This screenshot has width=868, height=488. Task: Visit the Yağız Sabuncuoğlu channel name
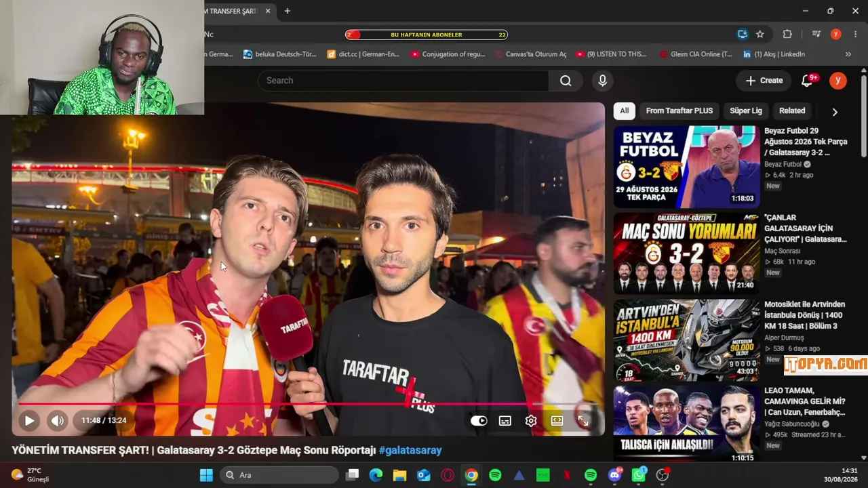click(x=792, y=424)
